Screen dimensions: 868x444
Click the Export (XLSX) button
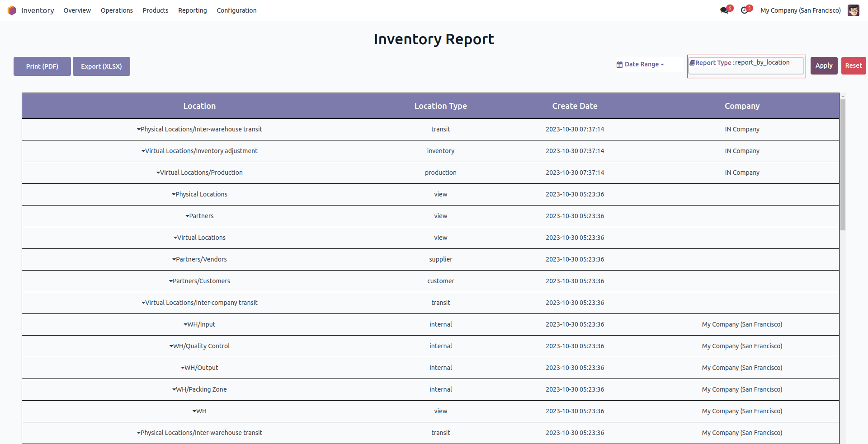tap(101, 66)
